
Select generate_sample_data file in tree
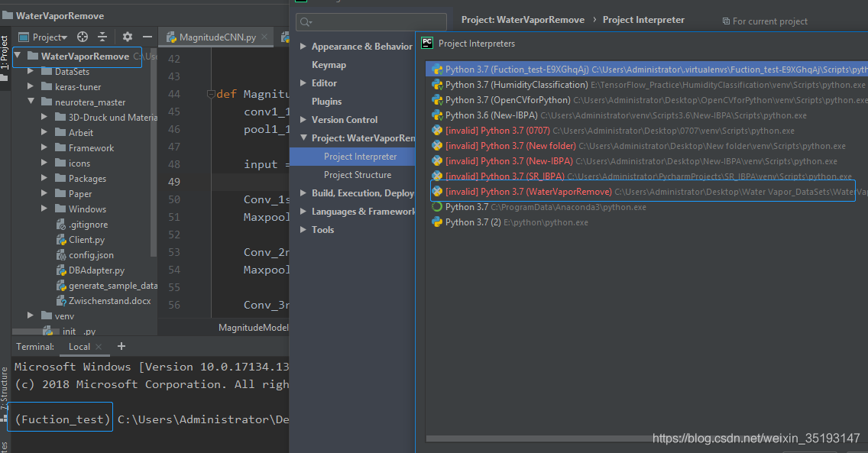(x=108, y=286)
